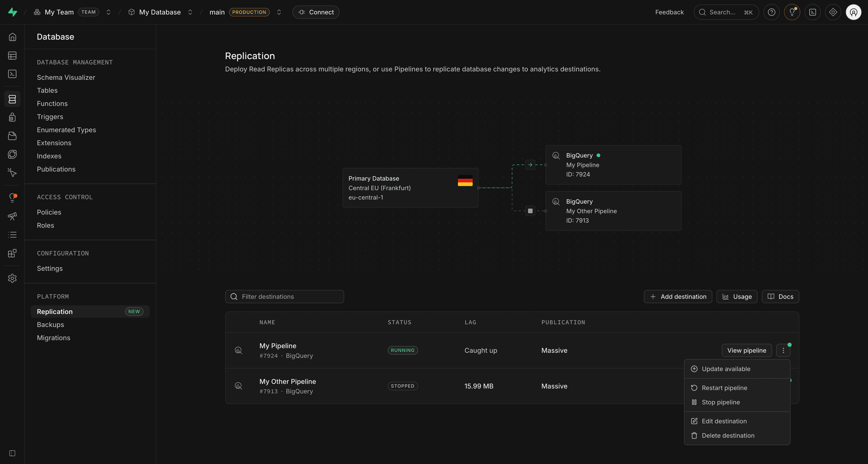Click the arrow node on the My Pipeline connection
Screen dimensions: 868x464
(x=530, y=165)
